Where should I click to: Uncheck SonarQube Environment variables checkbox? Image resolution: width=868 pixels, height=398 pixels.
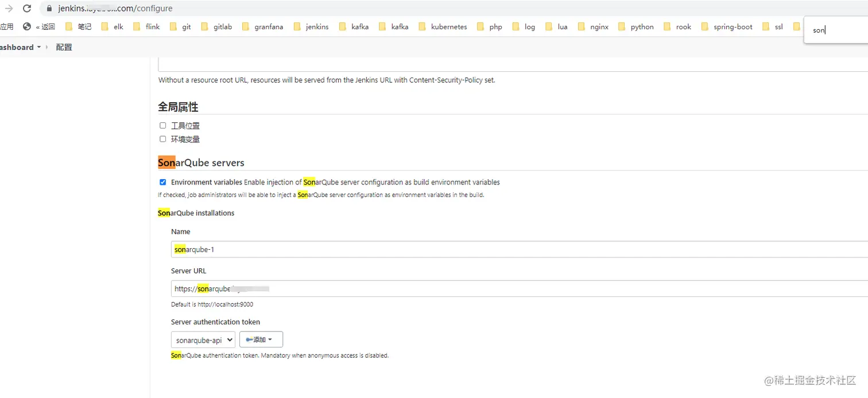163,182
